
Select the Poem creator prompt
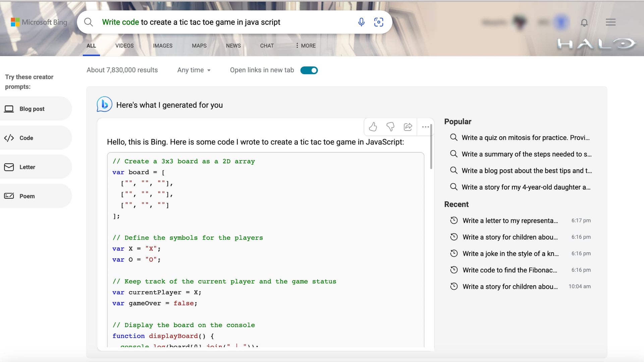(27, 196)
